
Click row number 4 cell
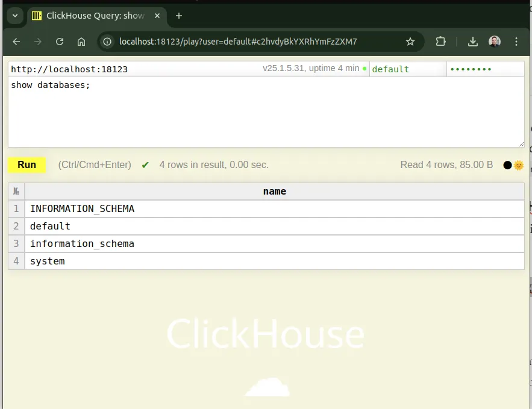tap(16, 261)
